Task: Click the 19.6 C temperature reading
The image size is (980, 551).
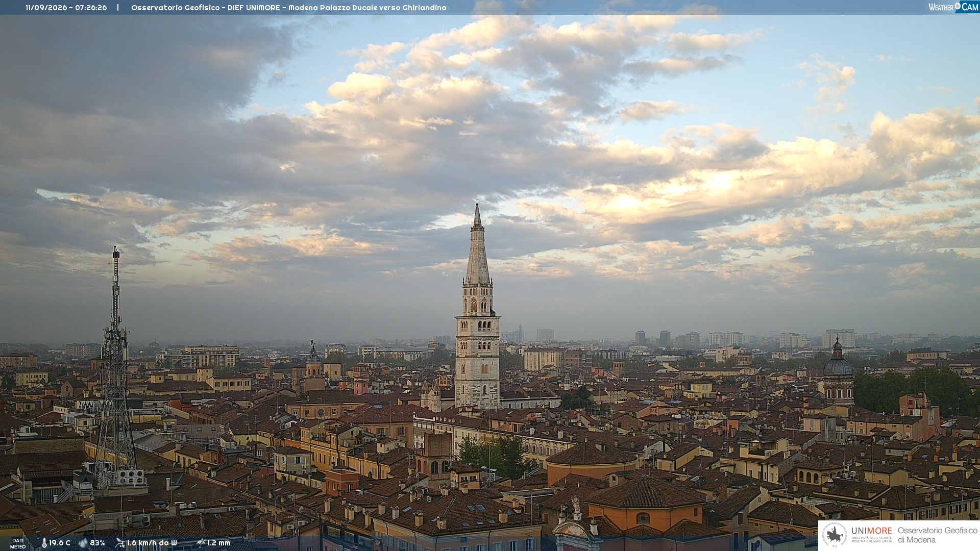Action: coord(60,543)
